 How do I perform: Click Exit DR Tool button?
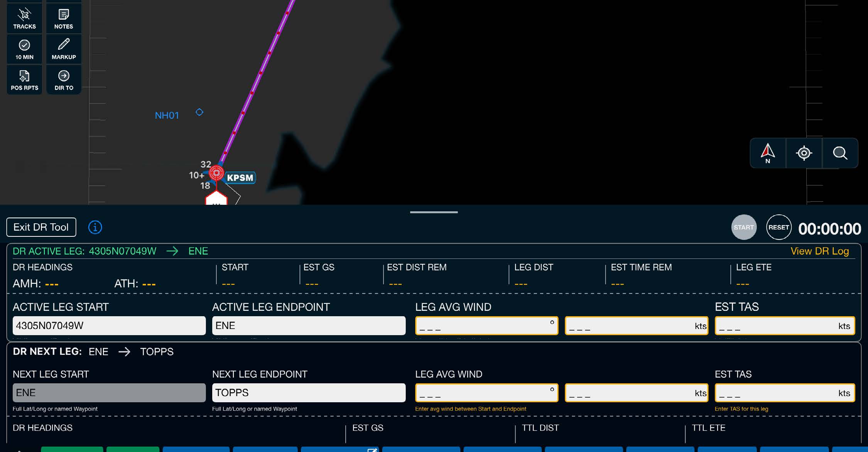pos(41,227)
